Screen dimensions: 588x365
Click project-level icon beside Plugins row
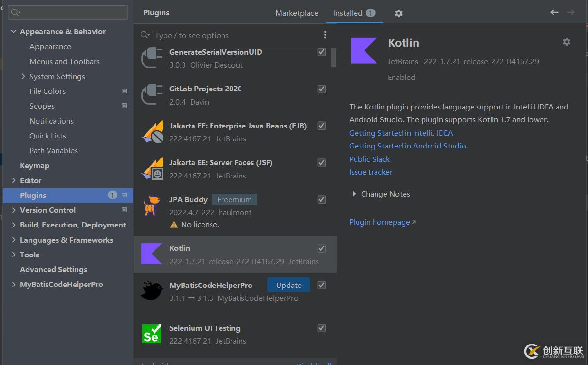point(125,195)
